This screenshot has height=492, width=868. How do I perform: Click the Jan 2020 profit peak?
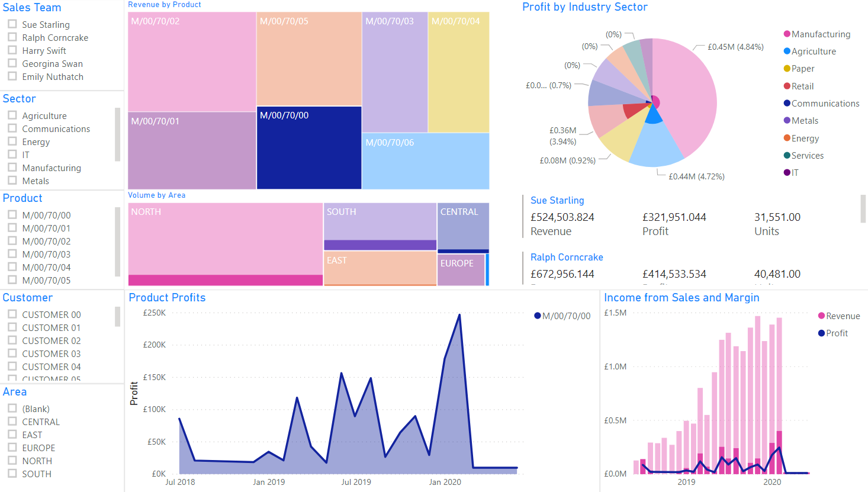459,315
